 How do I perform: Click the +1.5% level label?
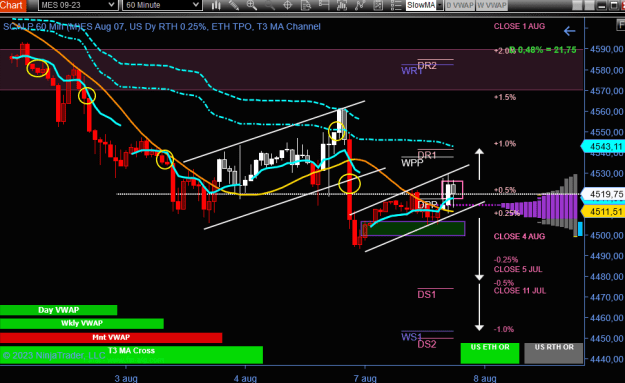tap(505, 97)
